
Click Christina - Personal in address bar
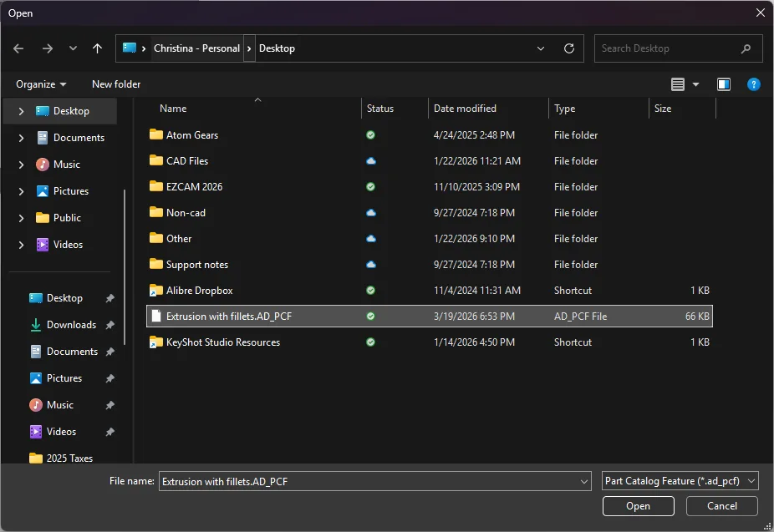[x=196, y=48]
